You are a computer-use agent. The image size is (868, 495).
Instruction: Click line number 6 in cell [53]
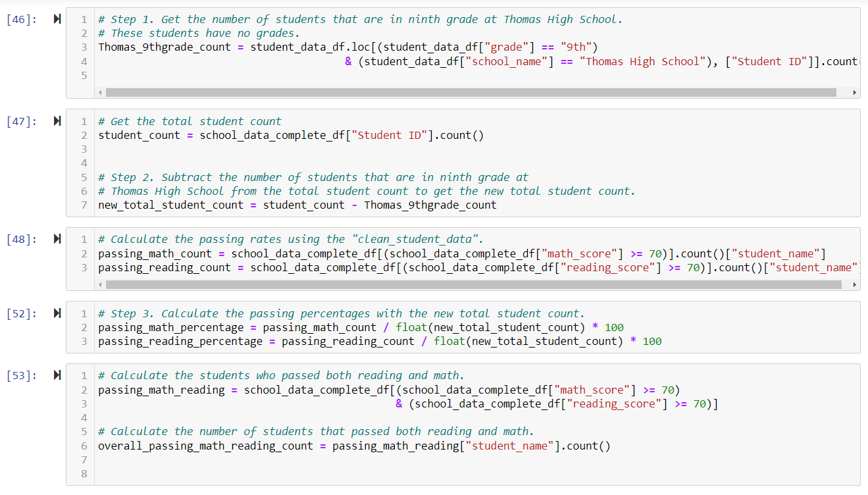point(84,446)
